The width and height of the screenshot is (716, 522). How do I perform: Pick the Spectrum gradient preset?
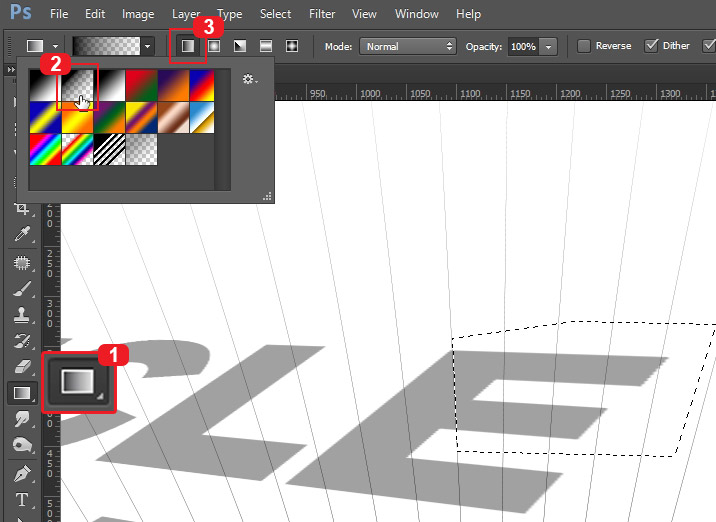[x=45, y=149]
